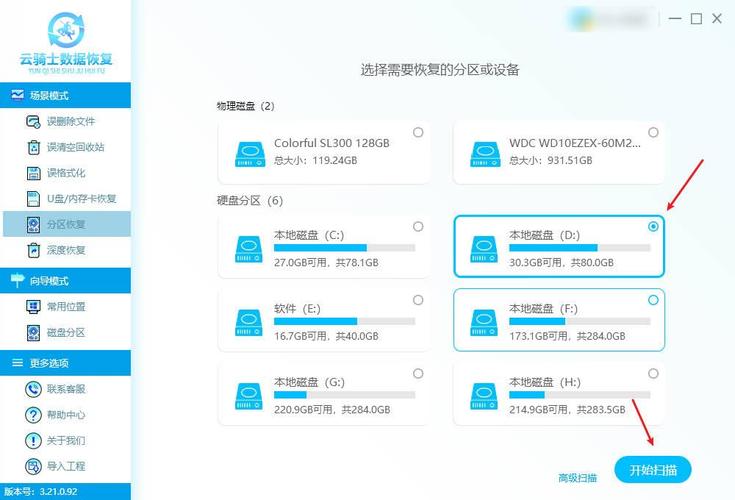
Task: Click the WDC WD10EZEX disk drive icon
Action: coord(485,154)
